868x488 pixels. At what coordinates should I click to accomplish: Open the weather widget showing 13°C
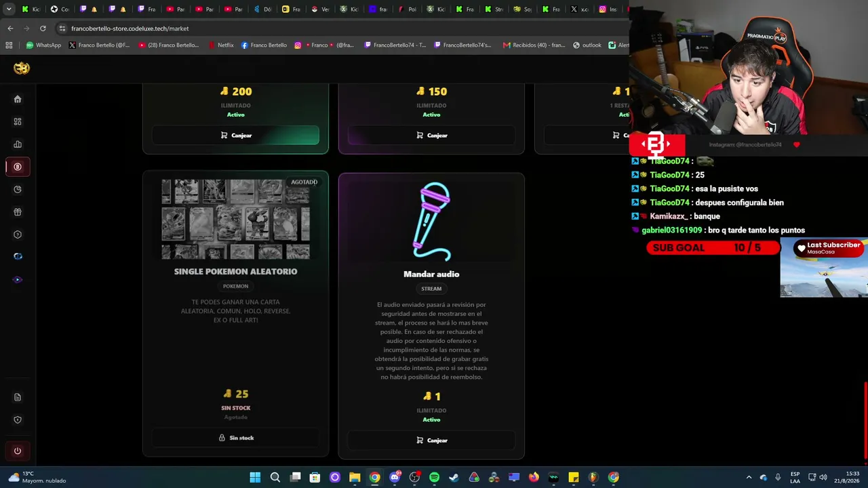point(36,477)
